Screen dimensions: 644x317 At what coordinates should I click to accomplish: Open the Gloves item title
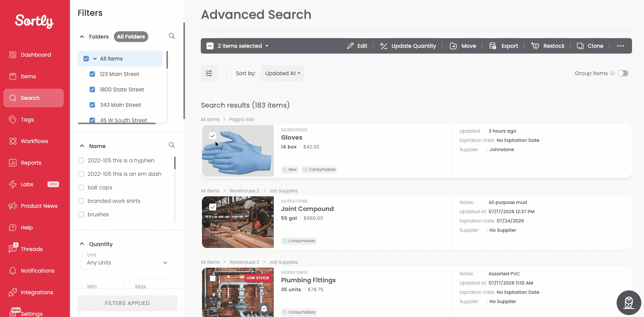(x=291, y=138)
